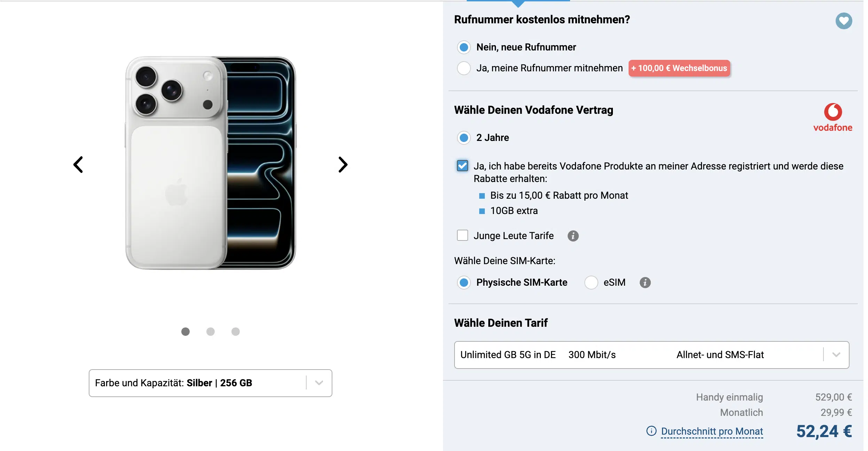
Task: Go to the previous phone image
Action: pos(78,165)
